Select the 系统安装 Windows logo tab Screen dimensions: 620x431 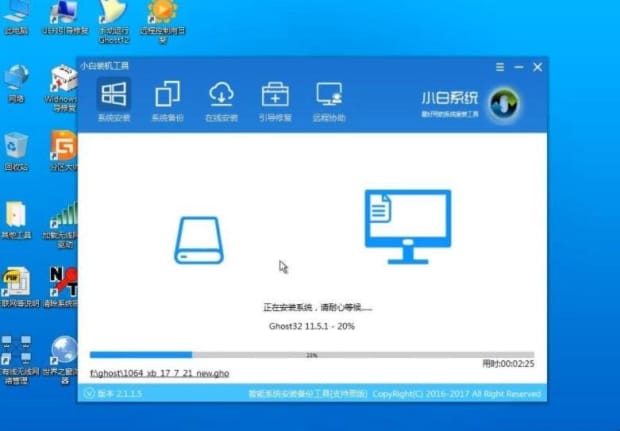coord(113,102)
